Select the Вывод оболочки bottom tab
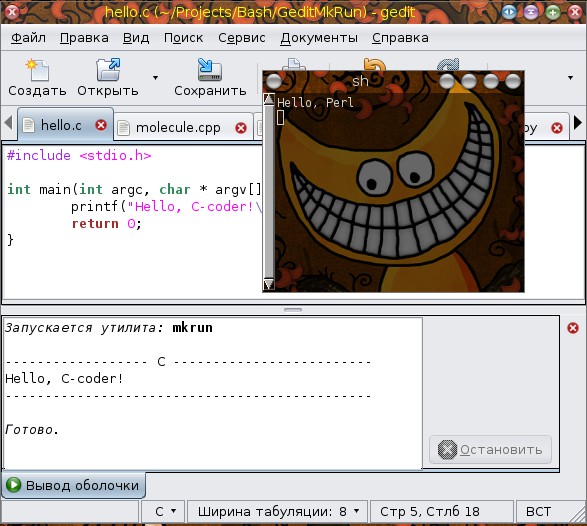587x526 pixels. [74, 485]
